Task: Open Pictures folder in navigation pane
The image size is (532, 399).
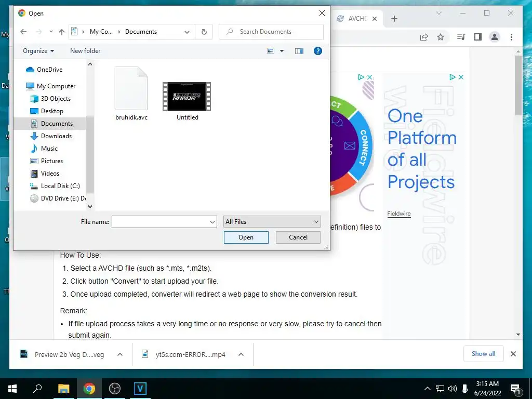Action: pyautogui.click(x=52, y=161)
